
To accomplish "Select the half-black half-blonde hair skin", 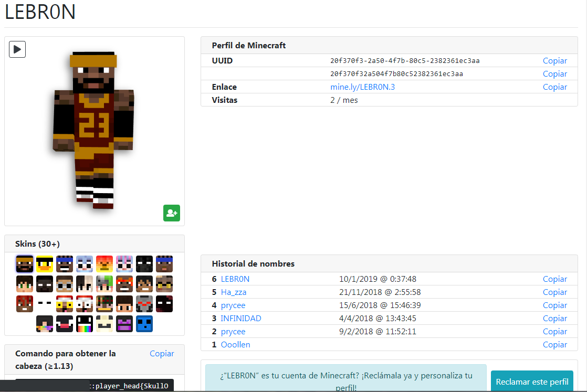I will tap(85, 284).
